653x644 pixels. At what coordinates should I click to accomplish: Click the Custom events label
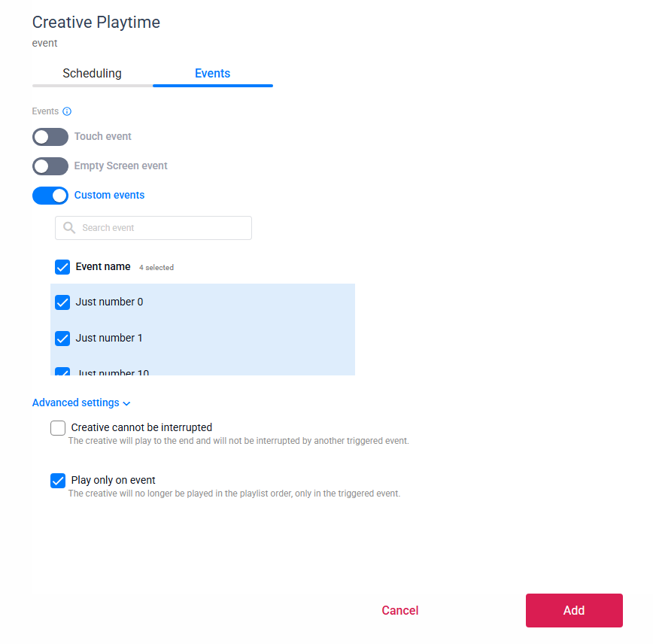point(109,196)
